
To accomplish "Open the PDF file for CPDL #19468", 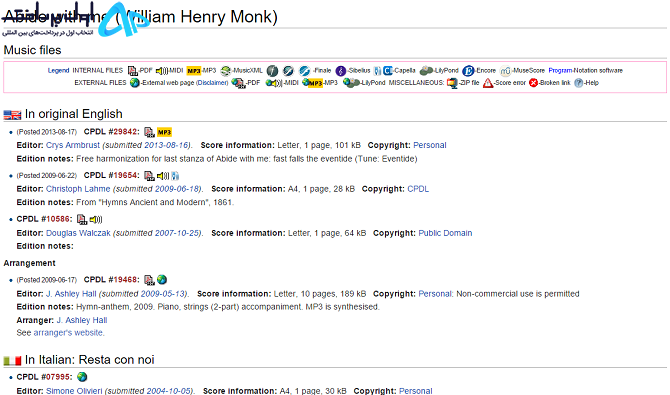I will point(149,280).
